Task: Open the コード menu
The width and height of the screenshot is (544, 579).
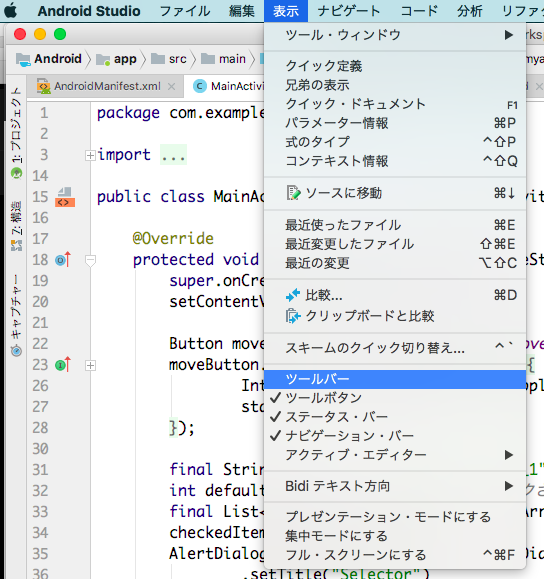Action: [x=419, y=11]
